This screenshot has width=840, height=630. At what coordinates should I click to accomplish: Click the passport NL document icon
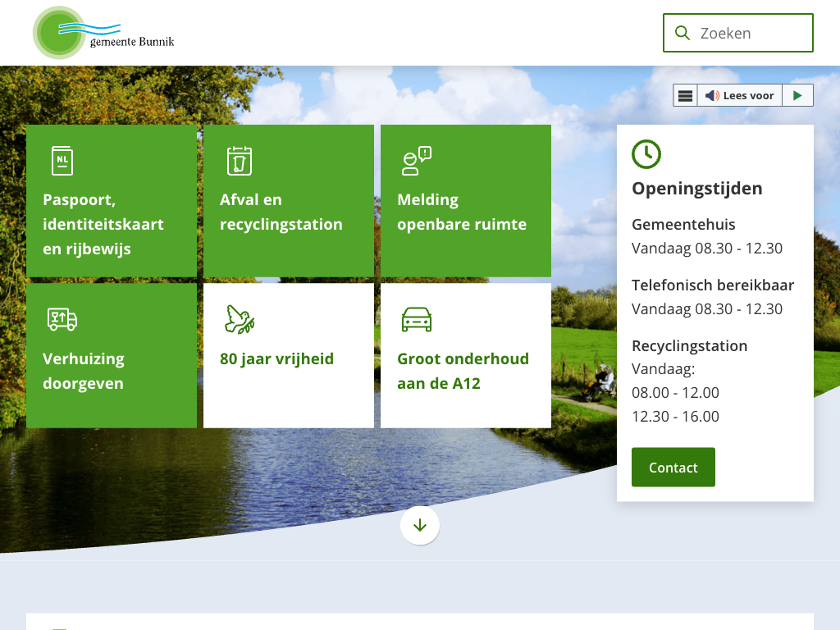pyautogui.click(x=62, y=161)
